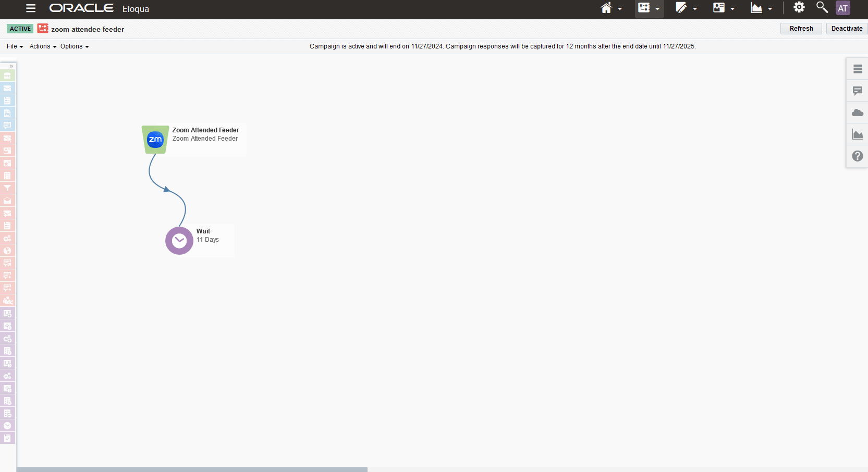
Task: Open the File menu
Action: tap(15, 46)
